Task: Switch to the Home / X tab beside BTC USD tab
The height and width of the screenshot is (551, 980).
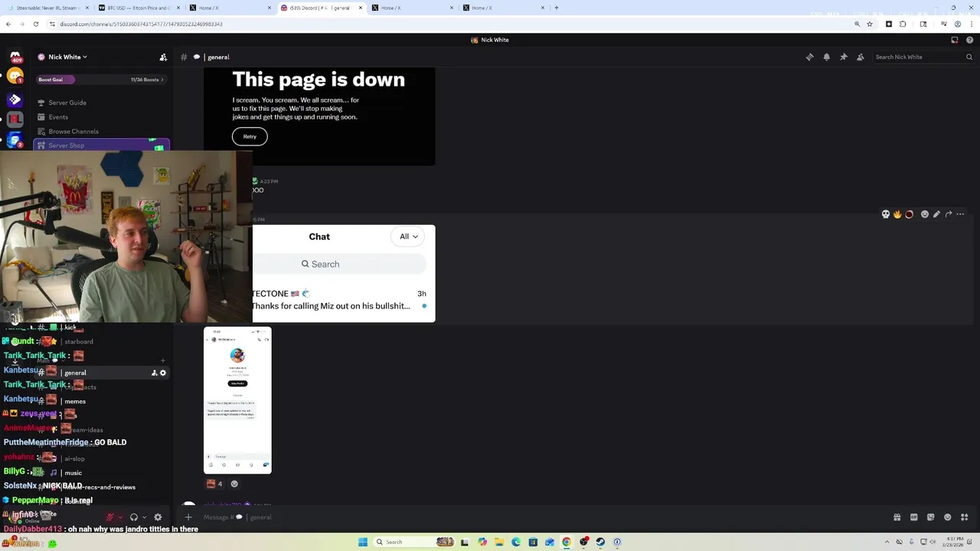Action: click(230, 8)
